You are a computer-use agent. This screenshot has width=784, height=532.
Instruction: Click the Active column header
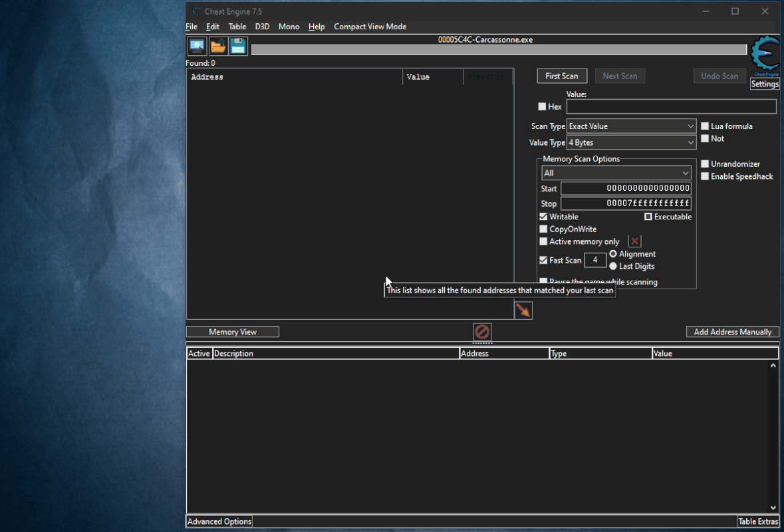click(x=199, y=354)
